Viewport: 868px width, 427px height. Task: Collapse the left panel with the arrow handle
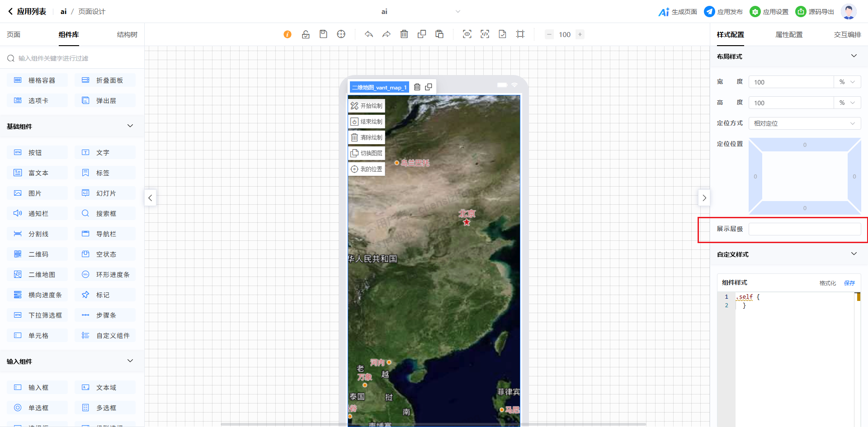tap(150, 198)
